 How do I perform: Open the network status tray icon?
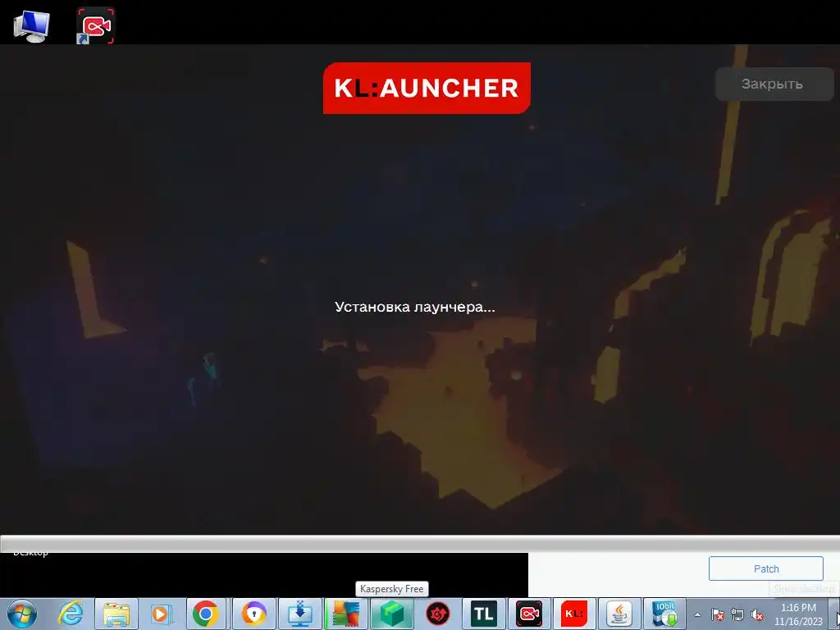pyautogui.click(x=737, y=614)
